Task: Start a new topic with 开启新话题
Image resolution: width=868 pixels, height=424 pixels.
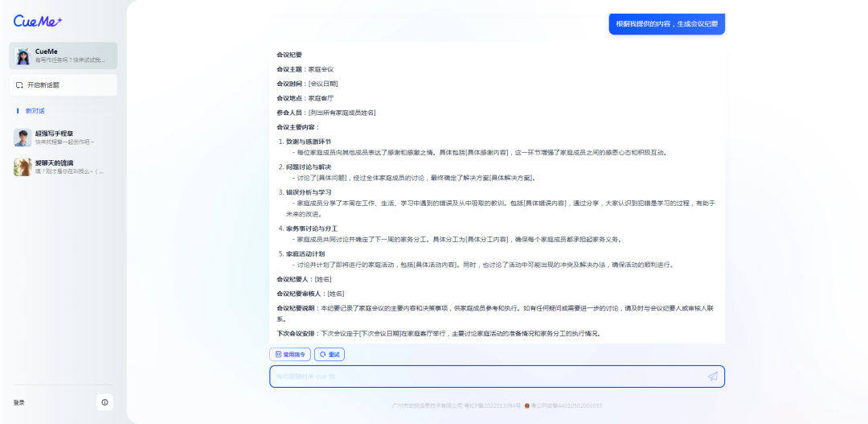Action: pos(63,85)
